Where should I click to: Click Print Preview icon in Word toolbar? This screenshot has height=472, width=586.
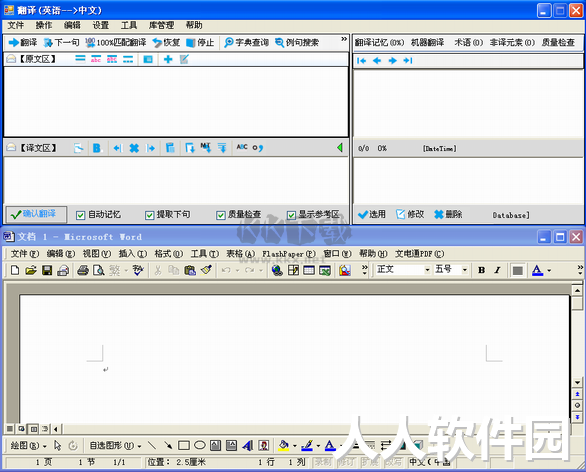pyautogui.click(x=99, y=270)
